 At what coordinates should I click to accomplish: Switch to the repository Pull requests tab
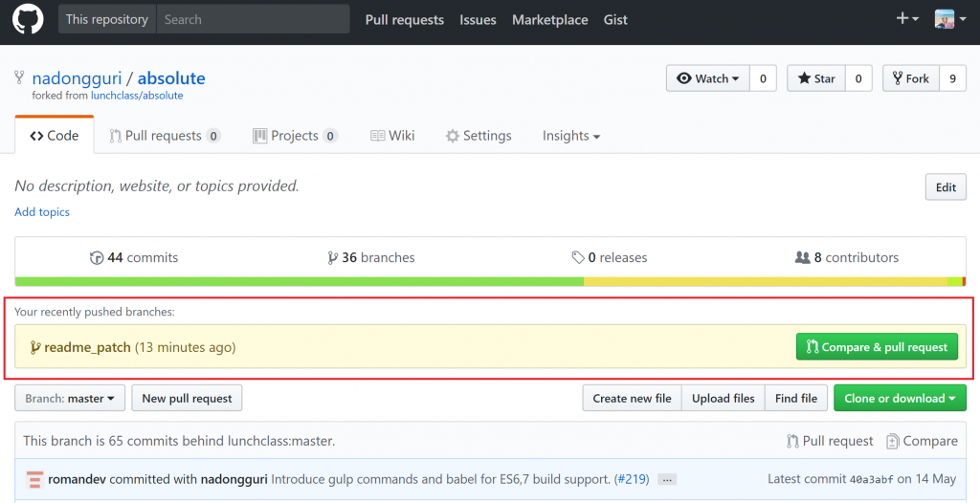165,136
